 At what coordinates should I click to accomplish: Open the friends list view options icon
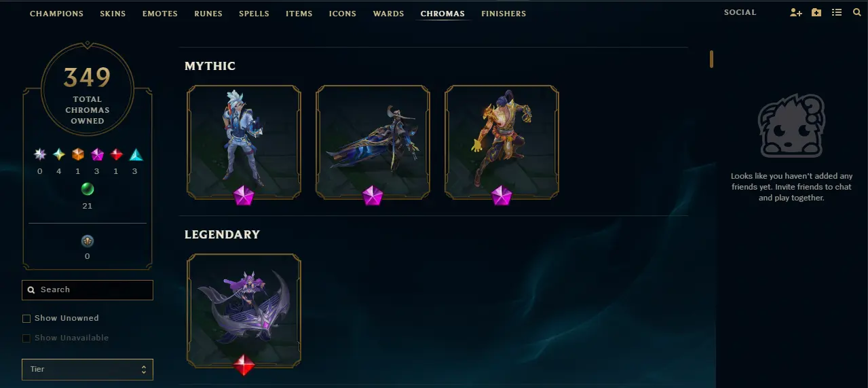click(x=836, y=12)
